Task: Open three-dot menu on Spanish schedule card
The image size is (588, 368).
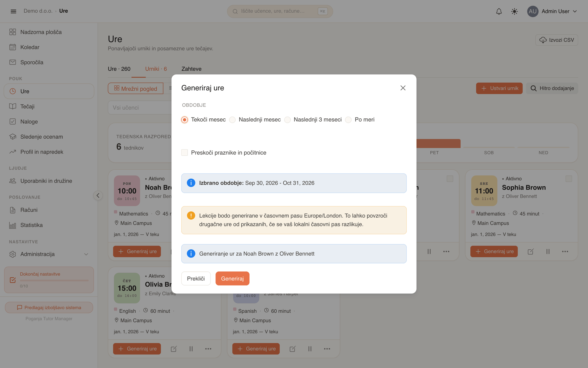Action: (x=327, y=349)
